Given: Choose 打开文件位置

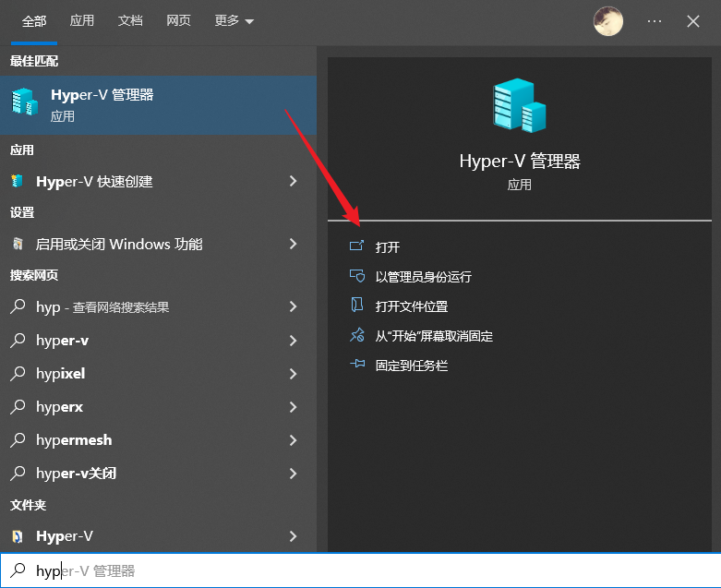Looking at the screenshot, I should (412, 306).
